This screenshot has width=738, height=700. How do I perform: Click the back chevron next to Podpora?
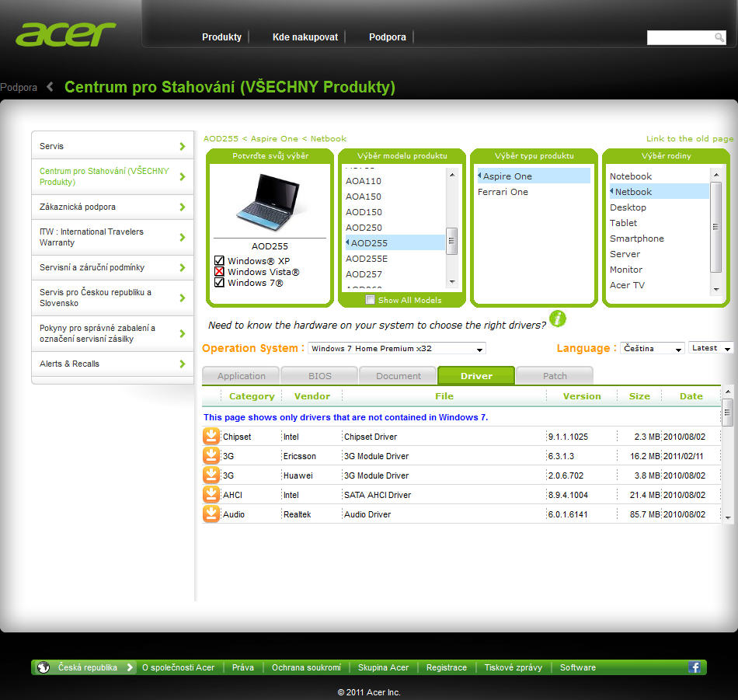click(50, 86)
